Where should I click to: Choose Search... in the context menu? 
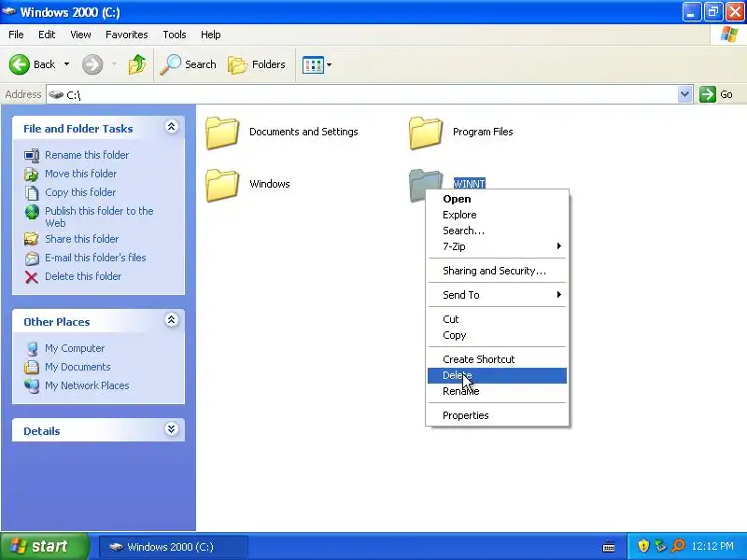497,231
